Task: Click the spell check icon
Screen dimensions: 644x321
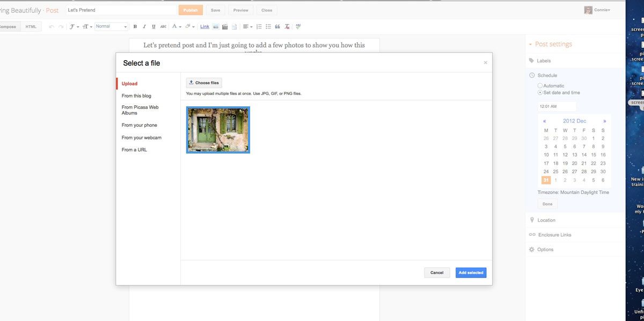Action: 298,26
